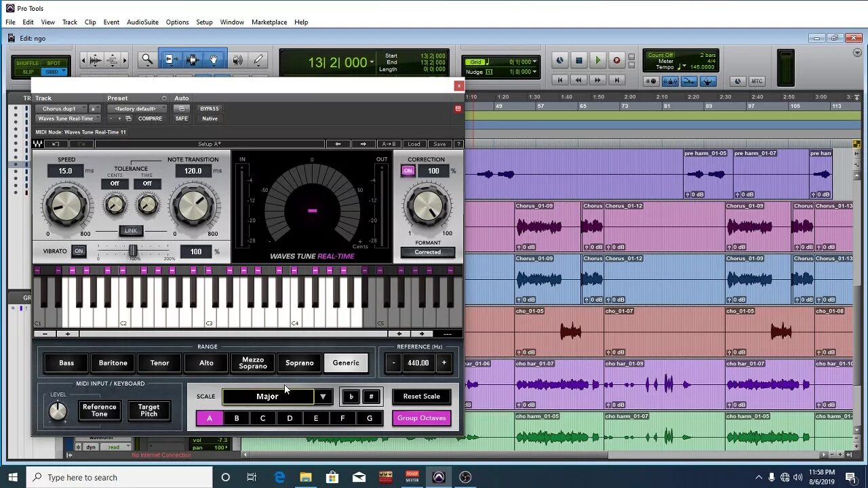The height and width of the screenshot is (488, 868).
Task: Toggle Target Pitch button
Action: (x=149, y=410)
